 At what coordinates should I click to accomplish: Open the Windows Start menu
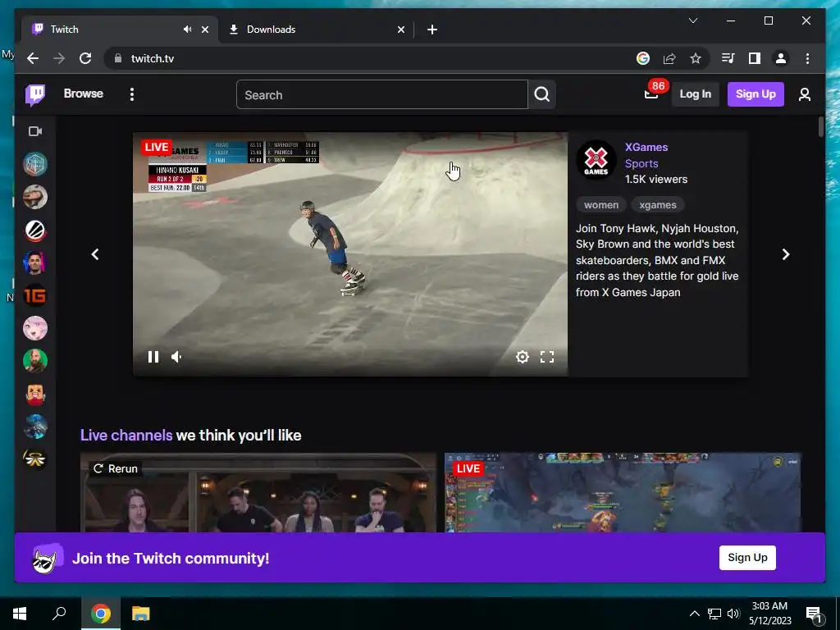pyautogui.click(x=20, y=614)
